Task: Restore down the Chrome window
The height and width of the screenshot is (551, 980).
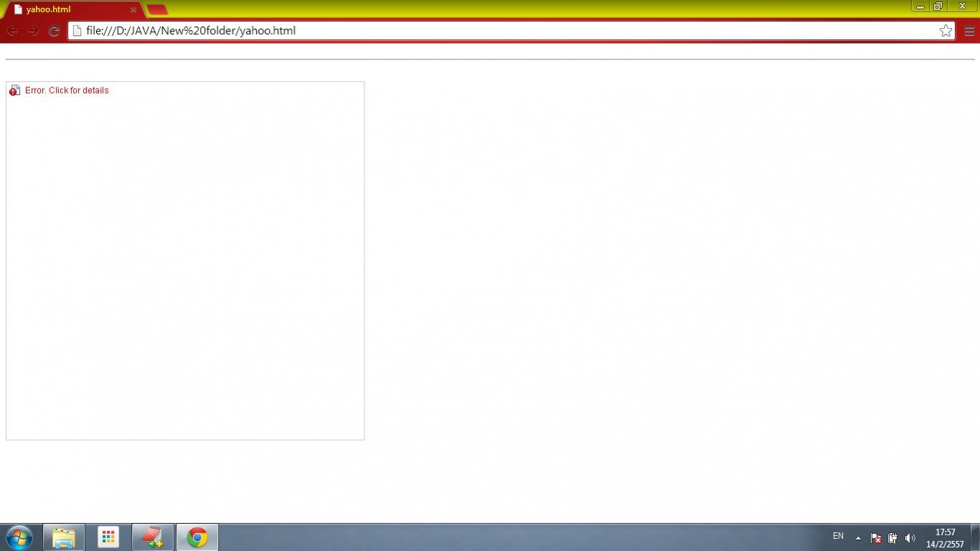Action: 938,6
